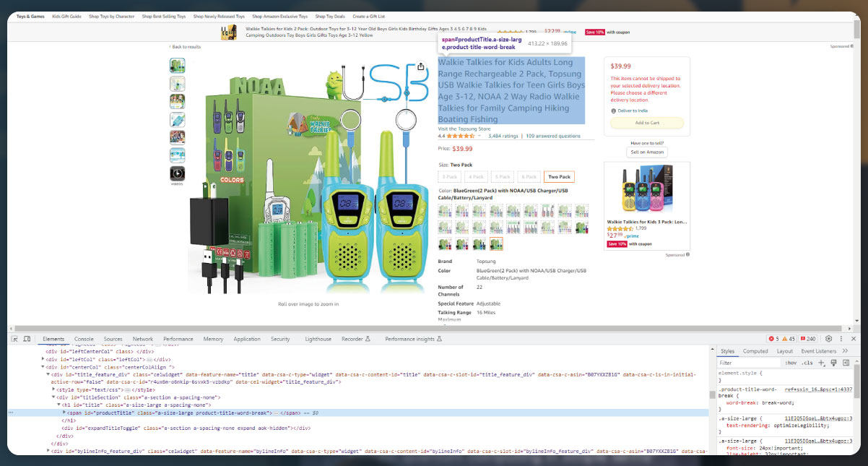Click the yellow warning count badge showing 45
The image size is (868, 466).
(x=787, y=339)
